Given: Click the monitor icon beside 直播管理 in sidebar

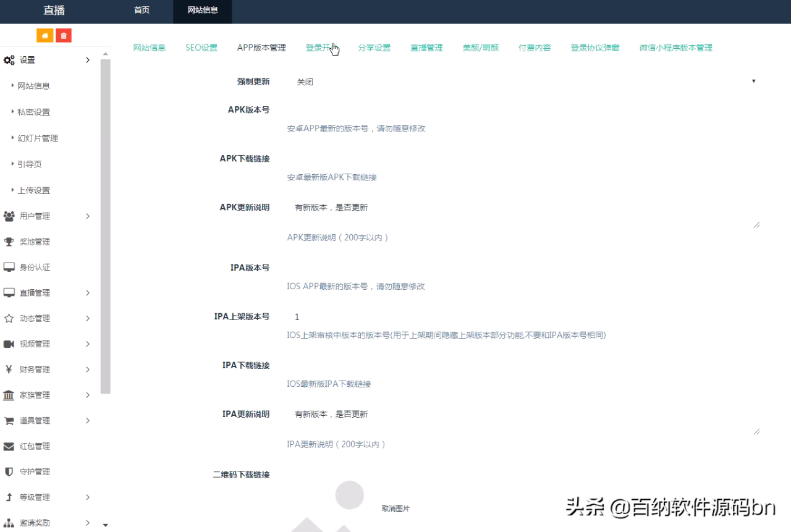Looking at the screenshot, I should pos(9,293).
